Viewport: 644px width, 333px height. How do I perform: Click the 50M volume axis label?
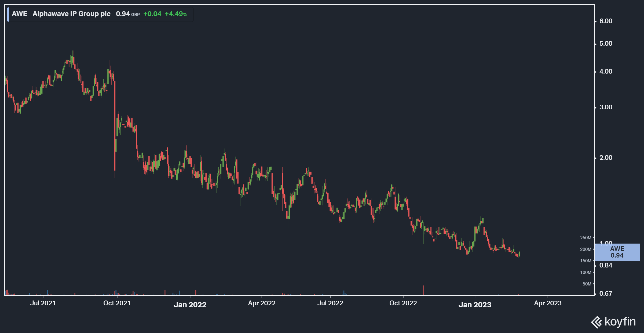(x=587, y=284)
